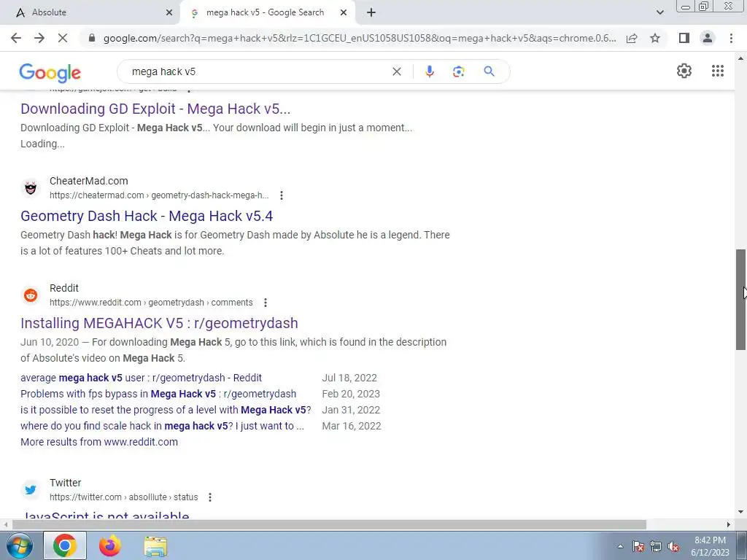Click the scroll down arrow
This screenshot has height=560, width=747.
(x=741, y=513)
